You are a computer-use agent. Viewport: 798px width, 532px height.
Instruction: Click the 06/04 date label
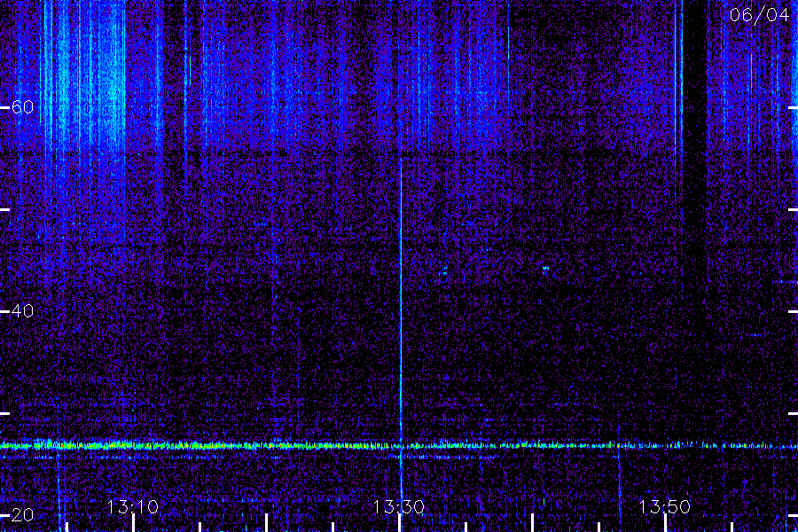pyautogui.click(x=759, y=15)
